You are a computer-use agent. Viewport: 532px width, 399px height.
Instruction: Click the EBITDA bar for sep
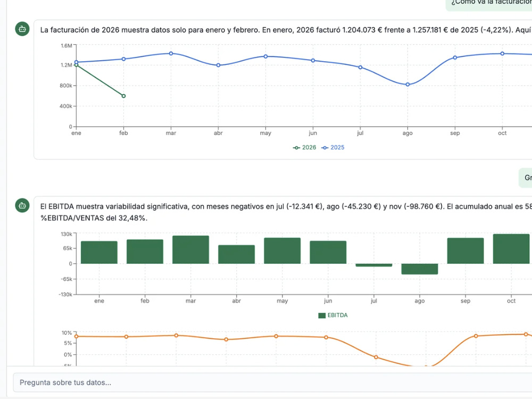(465, 251)
